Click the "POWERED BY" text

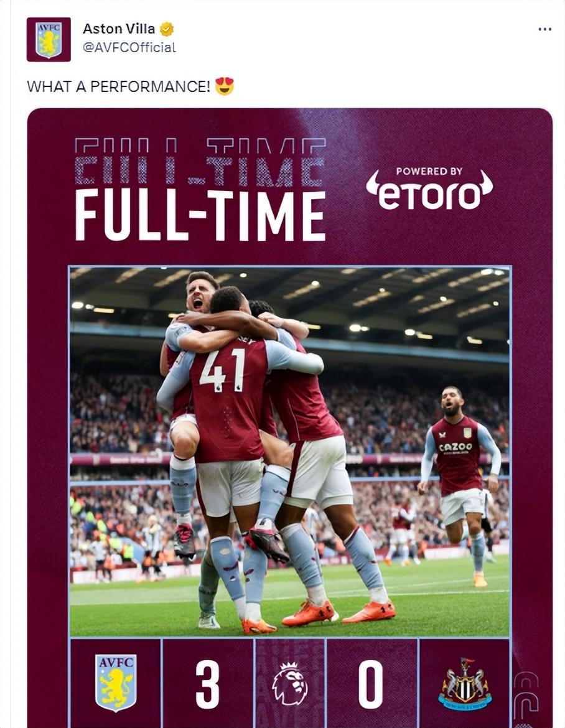[429, 171]
